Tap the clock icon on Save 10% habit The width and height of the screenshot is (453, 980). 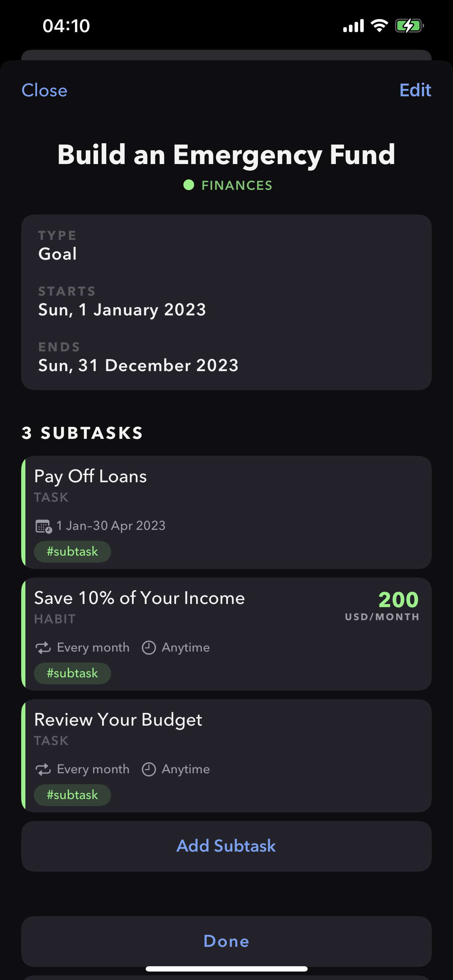[149, 647]
